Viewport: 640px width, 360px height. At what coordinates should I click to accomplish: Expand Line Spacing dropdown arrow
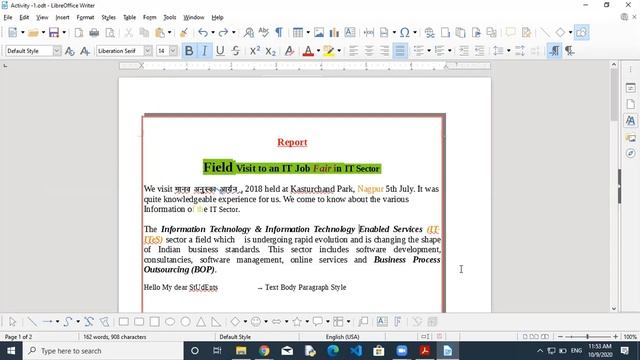pos(509,51)
